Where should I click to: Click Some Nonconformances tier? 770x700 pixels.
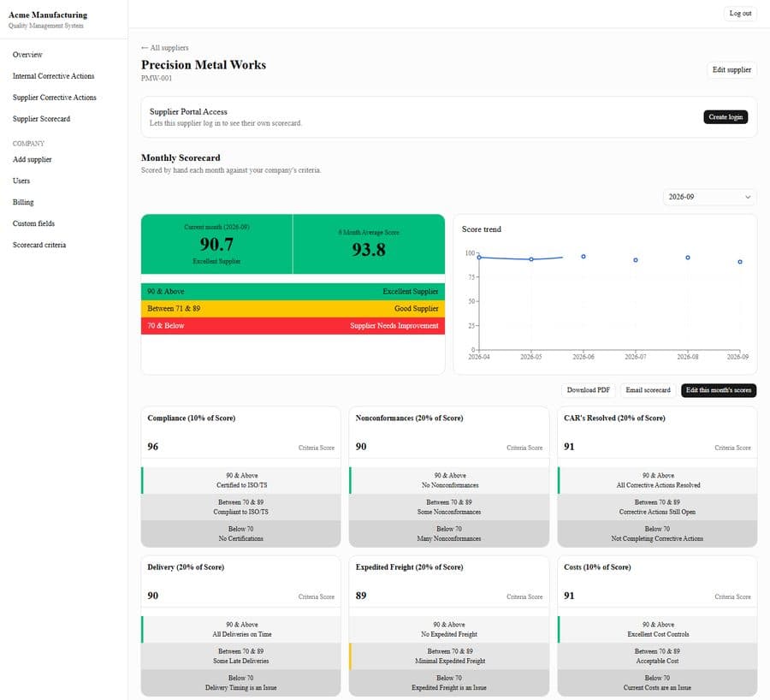click(x=449, y=507)
